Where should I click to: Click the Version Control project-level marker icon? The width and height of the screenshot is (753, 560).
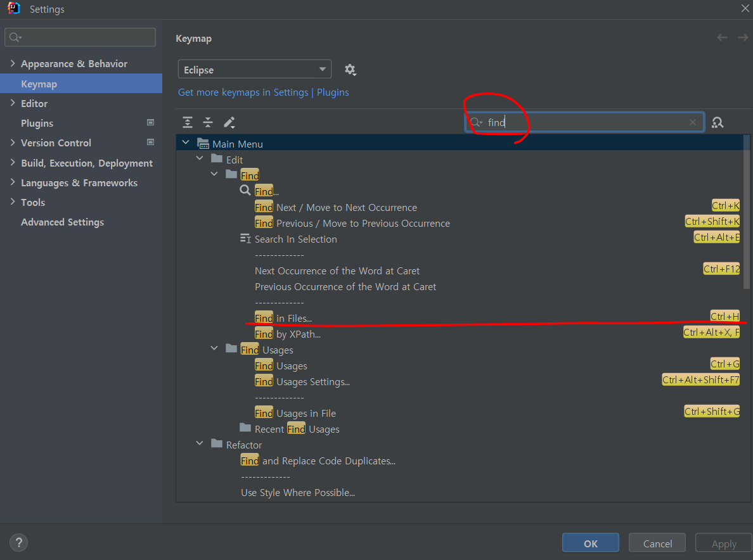tap(150, 143)
